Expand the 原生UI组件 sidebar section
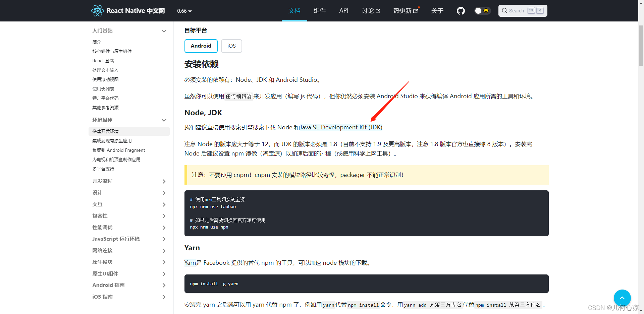The height and width of the screenshot is (314, 644). (x=129, y=274)
